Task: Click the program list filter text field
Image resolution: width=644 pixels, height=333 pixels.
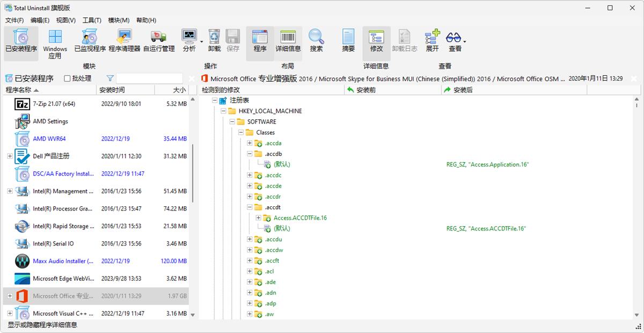Action: click(149, 78)
